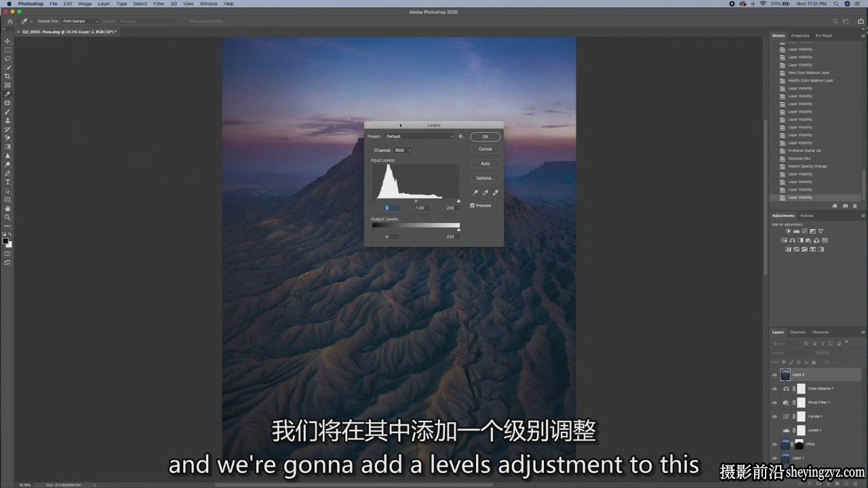Select the Eraser tool

tap(7, 138)
